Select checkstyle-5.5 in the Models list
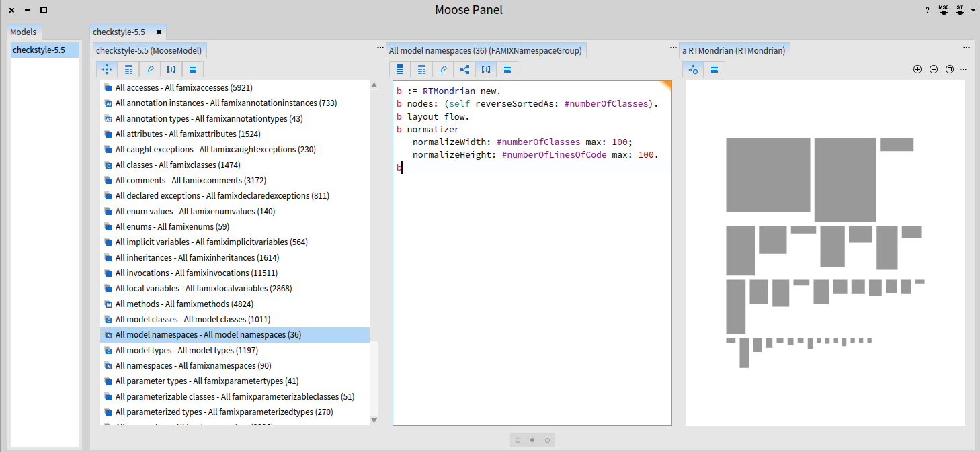 coord(39,50)
